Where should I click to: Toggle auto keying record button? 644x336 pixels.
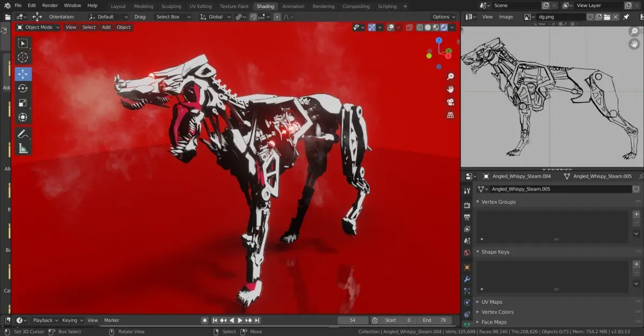205,320
